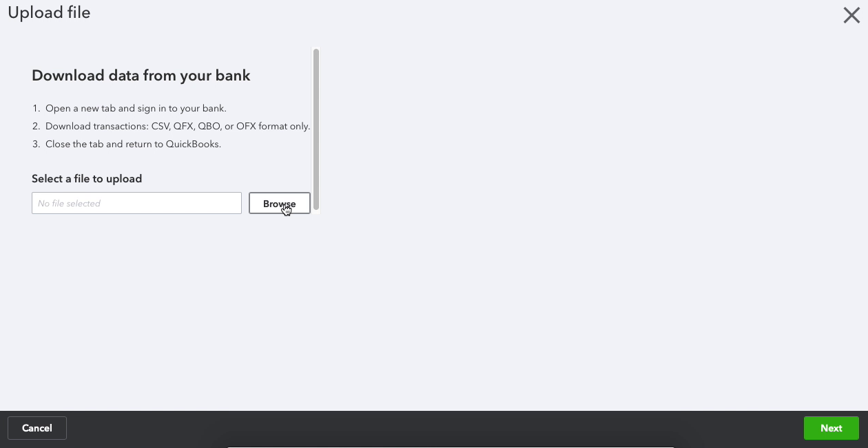868x448 pixels.
Task: Click the Cancel button in footer
Action: (37, 428)
